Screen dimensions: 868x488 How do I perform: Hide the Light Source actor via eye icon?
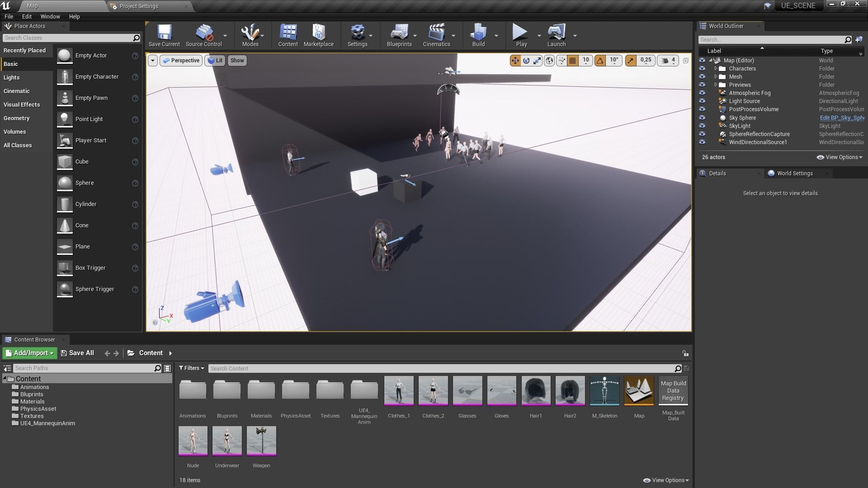[702, 101]
